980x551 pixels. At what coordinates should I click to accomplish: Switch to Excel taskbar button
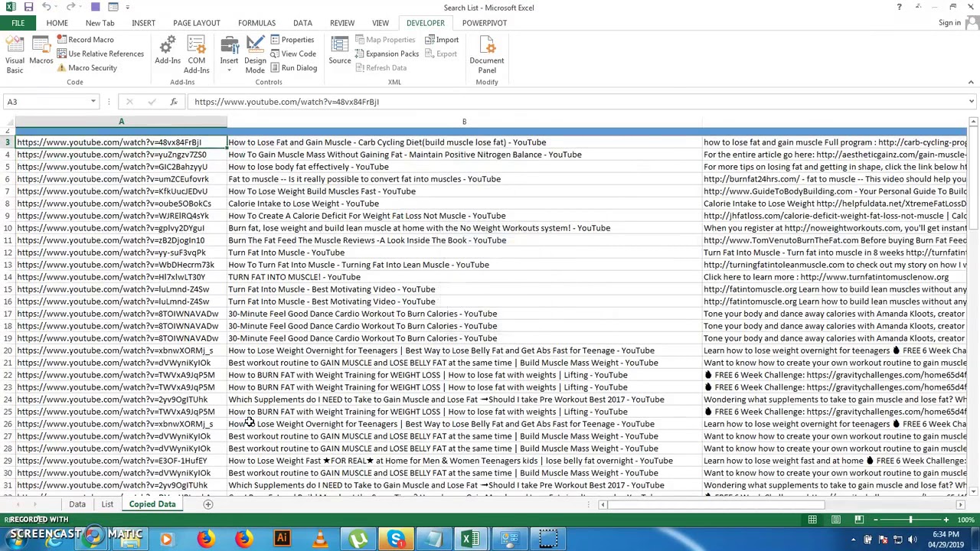click(471, 539)
